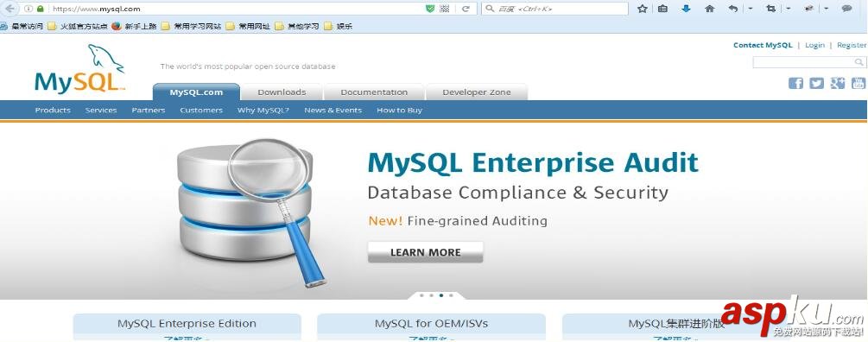
Task: Open the downloads arrow icon
Action: pos(686,9)
